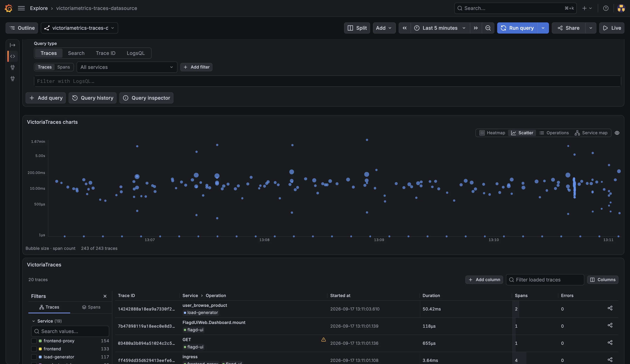Viewport: 630px width, 364px height.
Task: Open the All services dropdown
Action: coord(127,67)
